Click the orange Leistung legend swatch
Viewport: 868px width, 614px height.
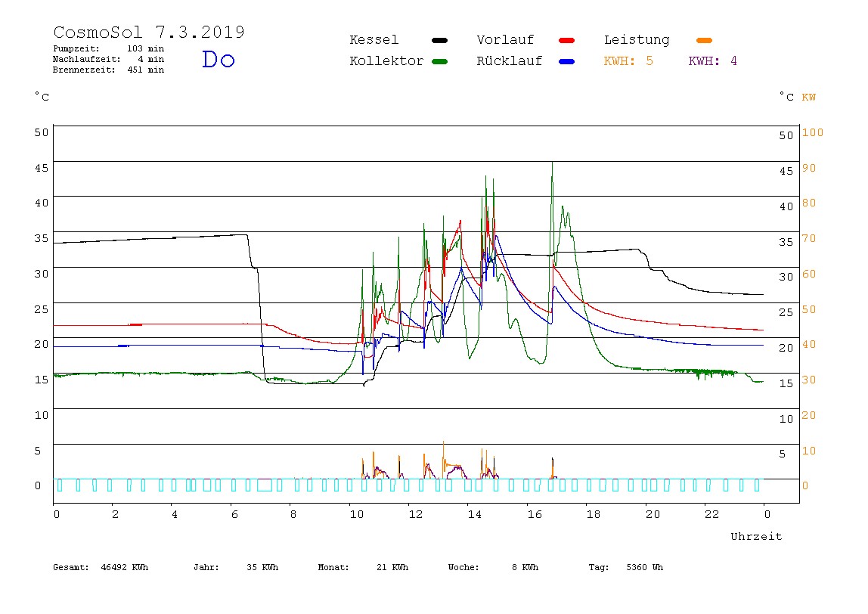pos(704,40)
